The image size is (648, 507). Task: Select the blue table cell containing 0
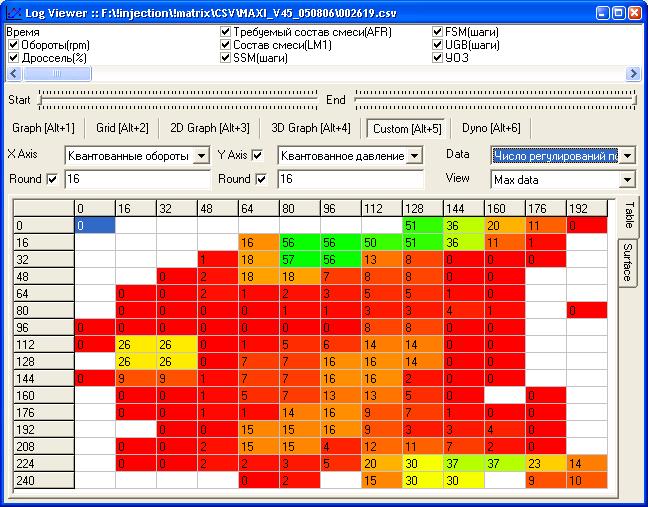click(x=96, y=226)
